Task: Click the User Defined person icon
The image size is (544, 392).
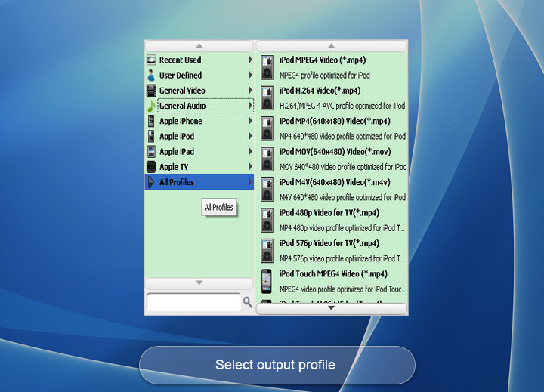Action: pyautogui.click(x=151, y=76)
